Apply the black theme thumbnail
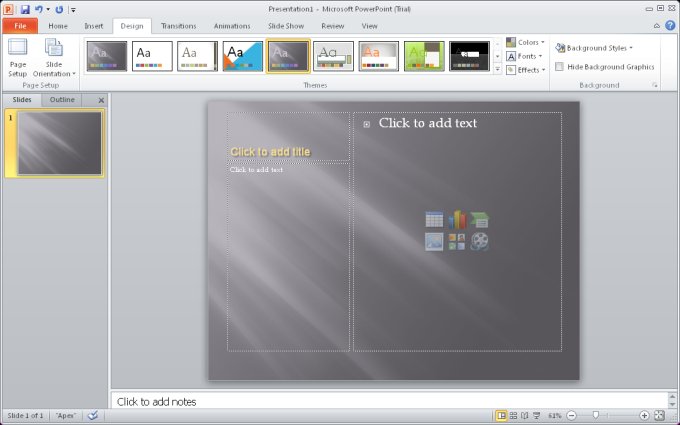 [x=469, y=56]
